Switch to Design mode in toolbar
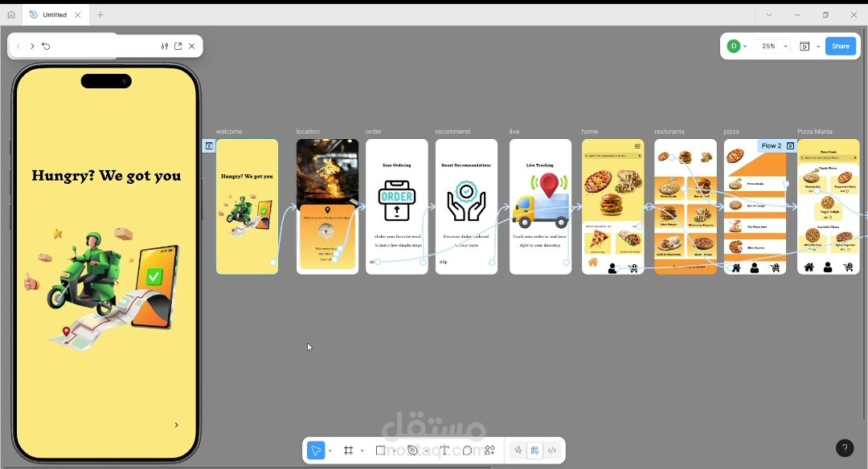This screenshot has height=469, width=868. coord(534,451)
